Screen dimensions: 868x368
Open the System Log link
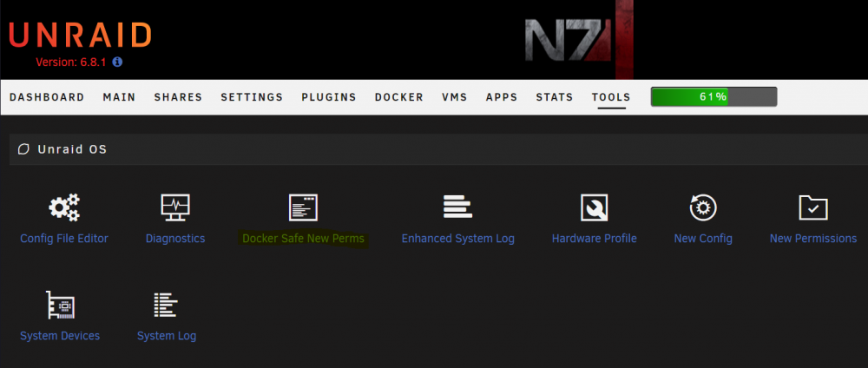coord(167,336)
